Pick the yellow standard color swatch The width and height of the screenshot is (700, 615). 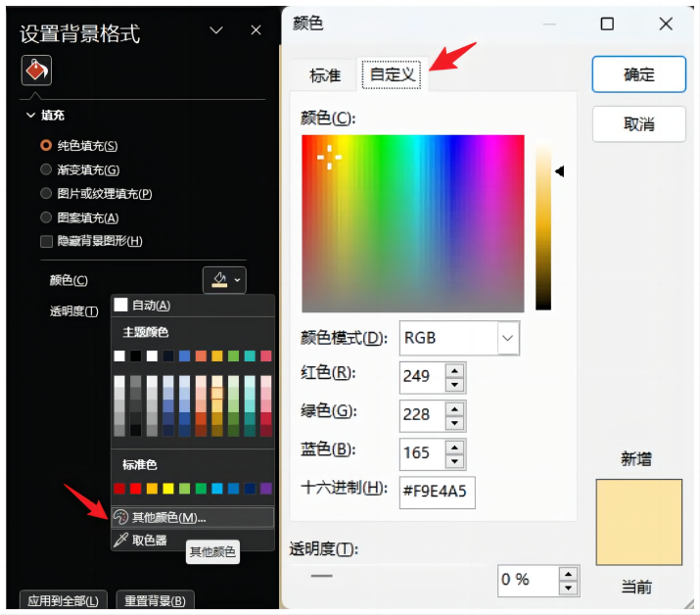(168, 488)
